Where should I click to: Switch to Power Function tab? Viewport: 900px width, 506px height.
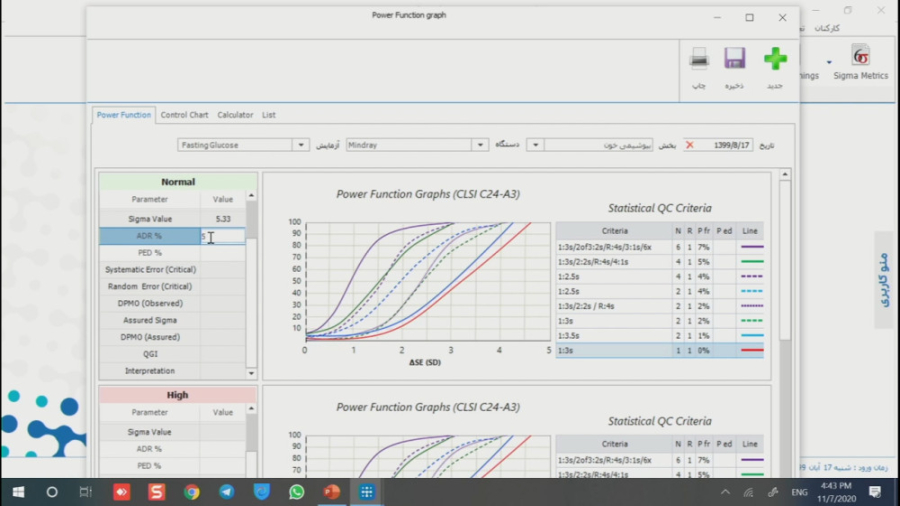[123, 115]
